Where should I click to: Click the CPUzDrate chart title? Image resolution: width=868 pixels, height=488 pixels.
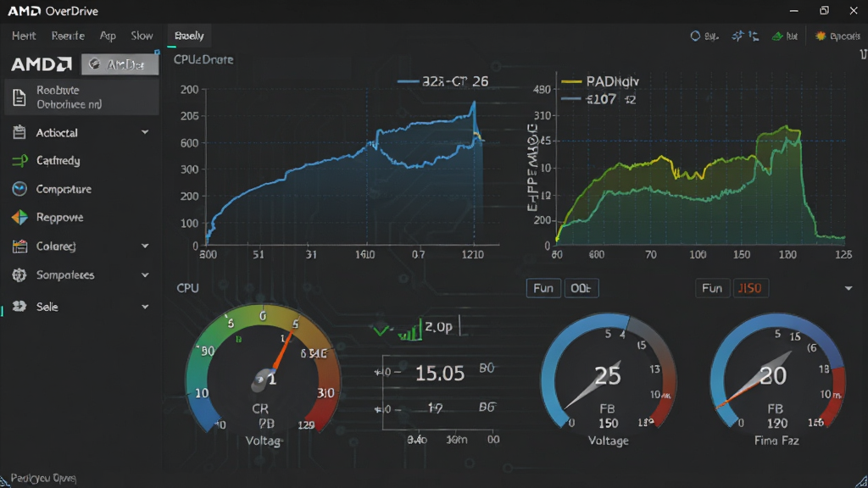click(203, 60)
